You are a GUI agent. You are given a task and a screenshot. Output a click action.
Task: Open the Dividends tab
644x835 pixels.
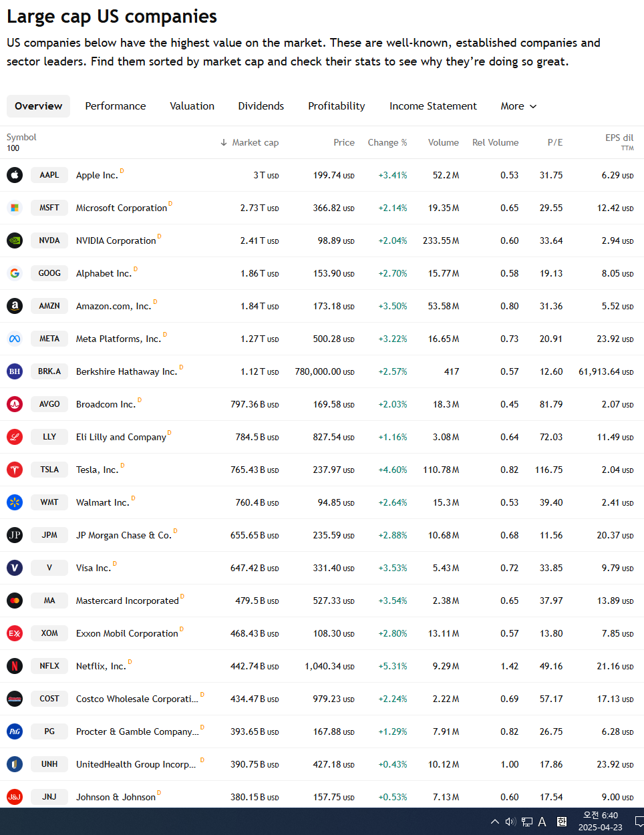click(x=261, y=106)
